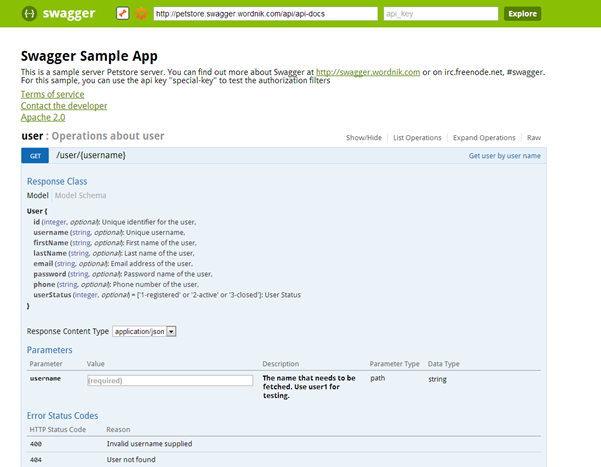
Task: Click Get user by user name
Action: coord(504,156)
